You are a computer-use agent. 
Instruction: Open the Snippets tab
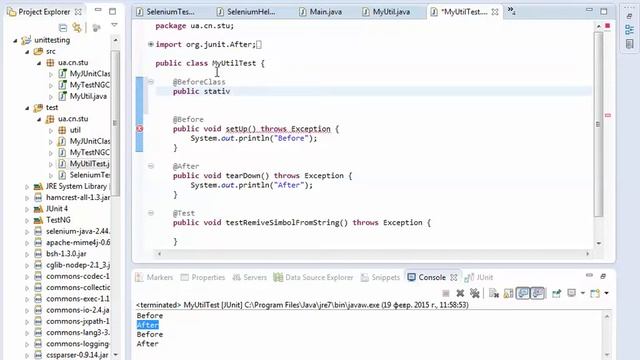[380, 278]
